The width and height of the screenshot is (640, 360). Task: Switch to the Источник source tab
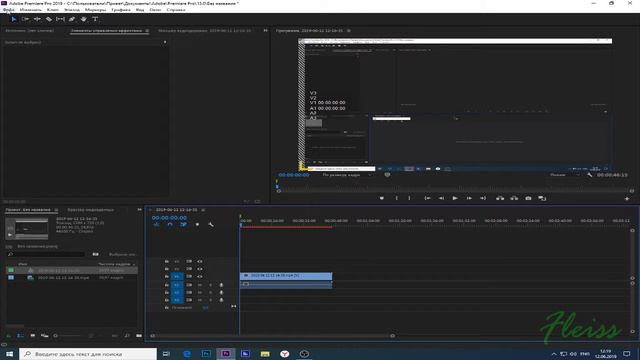29,31
